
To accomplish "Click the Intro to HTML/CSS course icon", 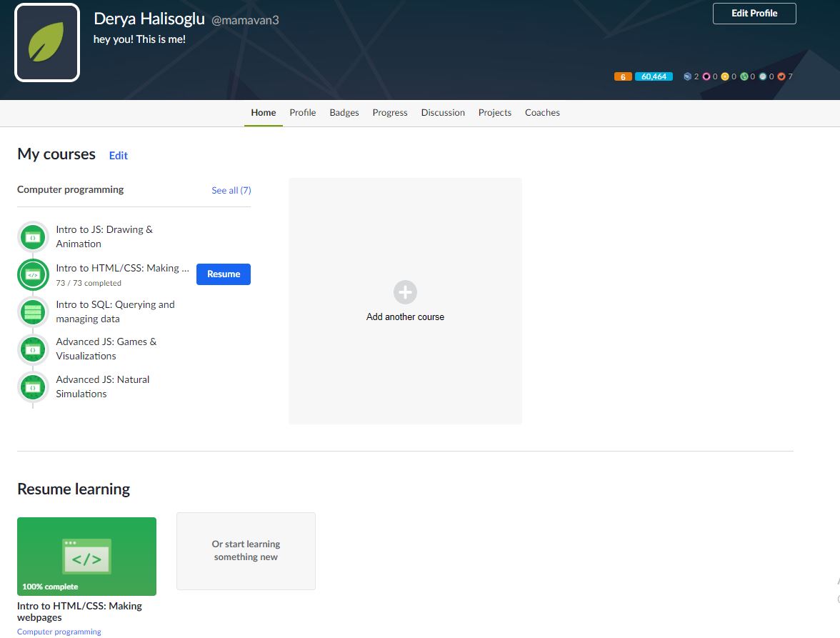I will click(33, 275).
